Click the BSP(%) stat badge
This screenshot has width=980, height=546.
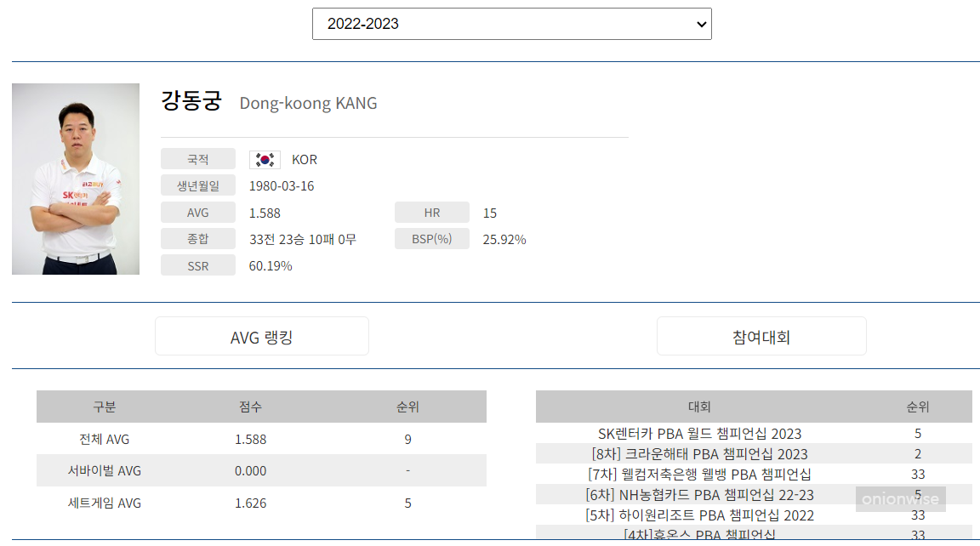[x=431, y=238]
